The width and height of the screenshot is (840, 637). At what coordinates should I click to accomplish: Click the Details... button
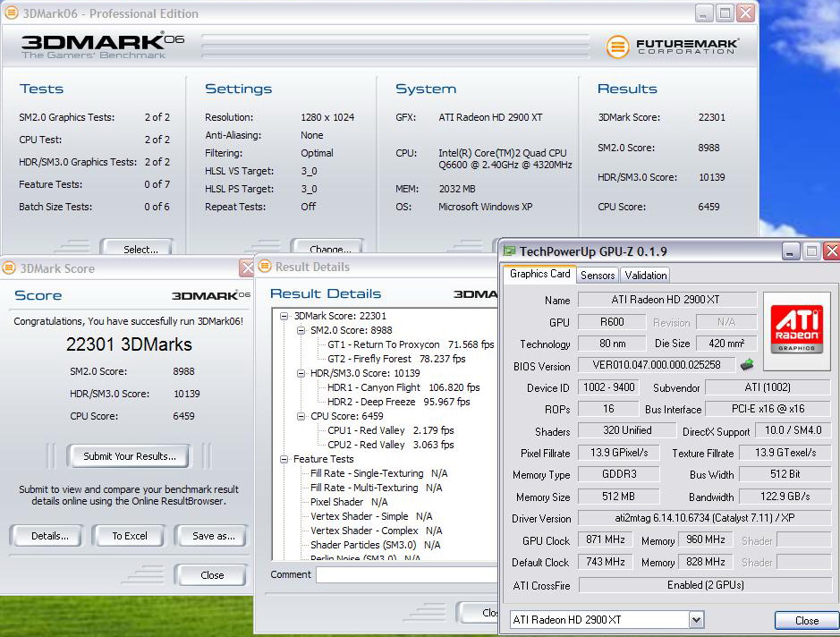(x=48, y=536)
